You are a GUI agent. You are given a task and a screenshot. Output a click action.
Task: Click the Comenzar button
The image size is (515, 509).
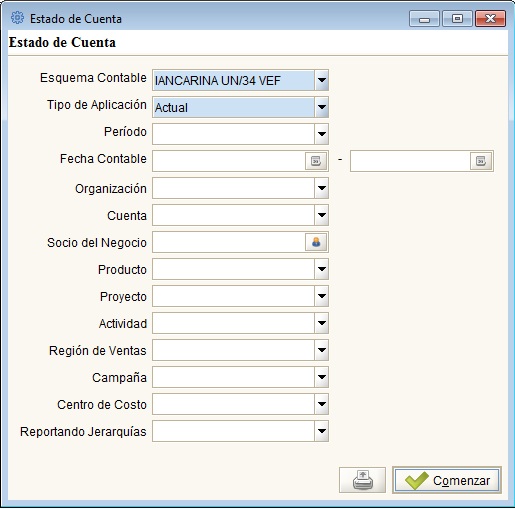coord(447,480)
